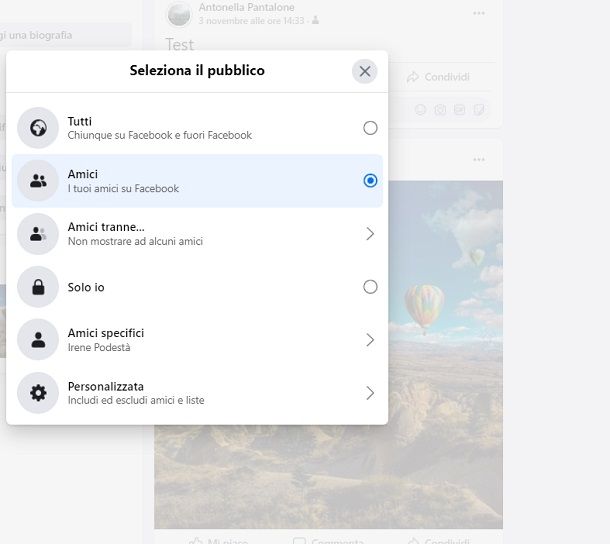Select the Solo io radio button
This screenshot has height=544, width=610.
pyautogui.click(x=370, y=287)
